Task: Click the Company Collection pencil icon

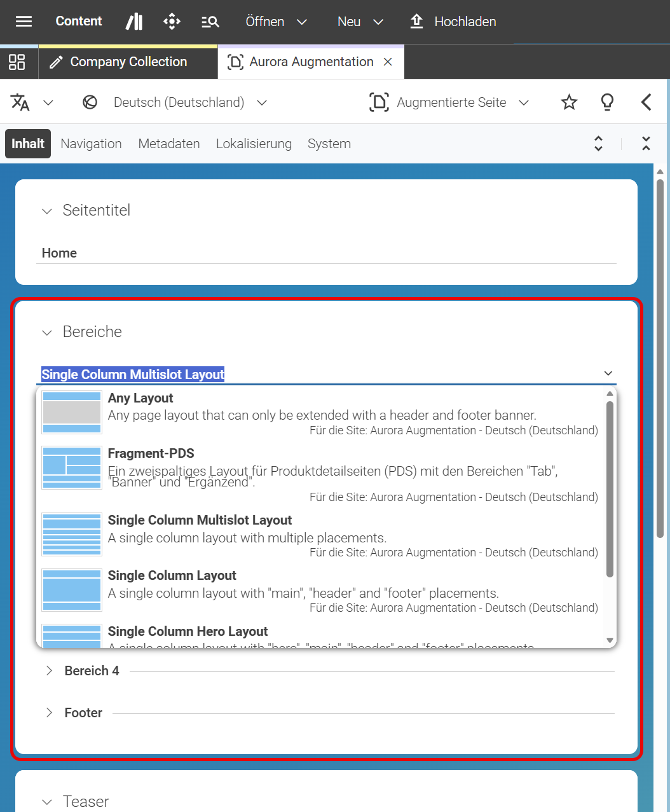Action: (x=56, y=62)
